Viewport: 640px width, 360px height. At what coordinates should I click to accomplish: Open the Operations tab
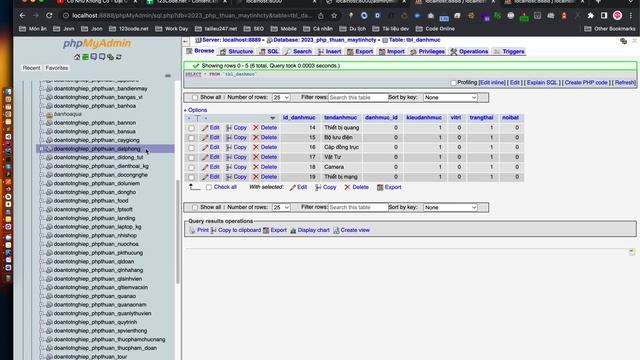(469, 51)
